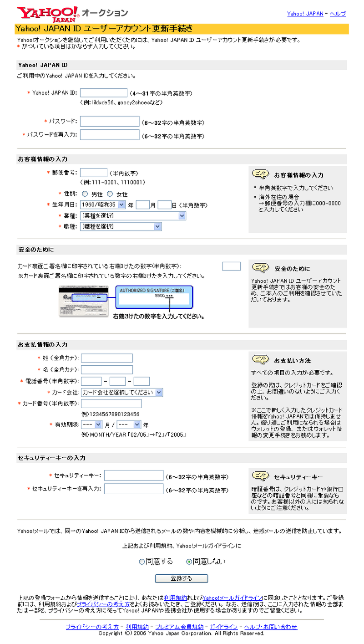
Task: Open the ガイドライン footer link
Action: [223, 627]
